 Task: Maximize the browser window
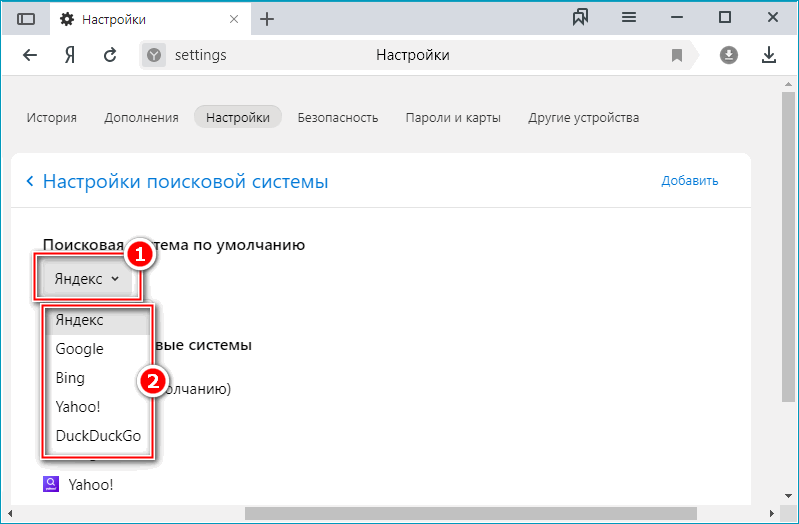pos(725,17)
